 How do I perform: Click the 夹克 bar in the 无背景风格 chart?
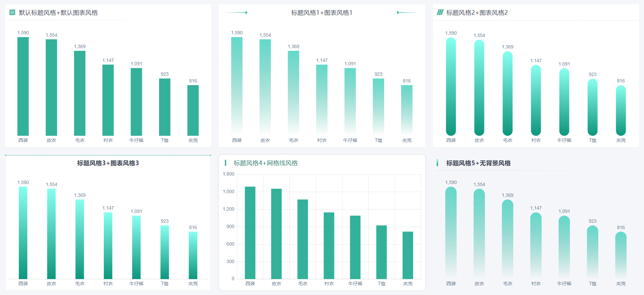pos(621,255)
